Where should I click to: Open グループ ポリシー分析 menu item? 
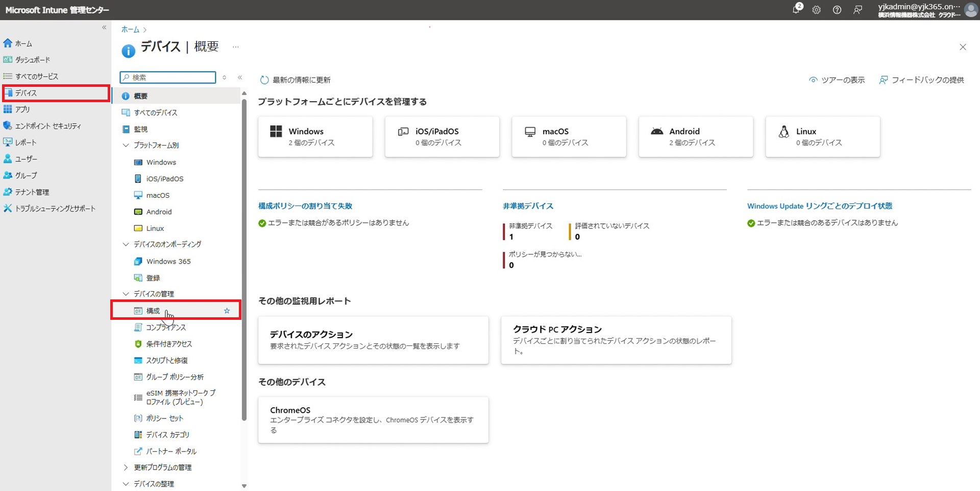tap(176, 377)
